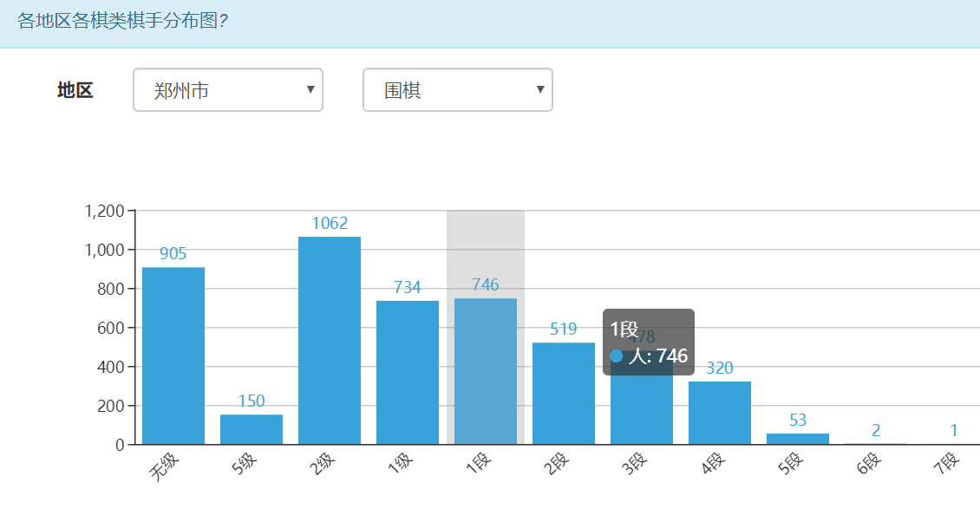The height and width of the screenshot is (509, 980).
Task: Click the 1062 data label
Action: click(330, 224)
